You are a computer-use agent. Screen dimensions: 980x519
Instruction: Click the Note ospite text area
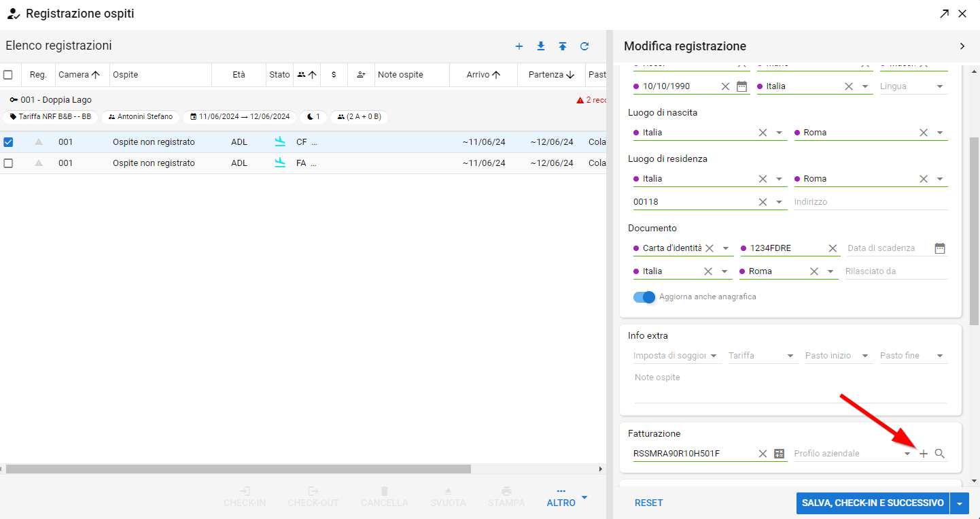click(790, 386)
